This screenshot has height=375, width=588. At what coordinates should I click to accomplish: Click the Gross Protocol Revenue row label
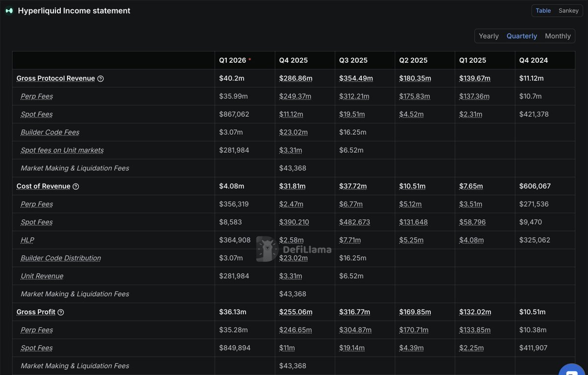click(56, 78)
